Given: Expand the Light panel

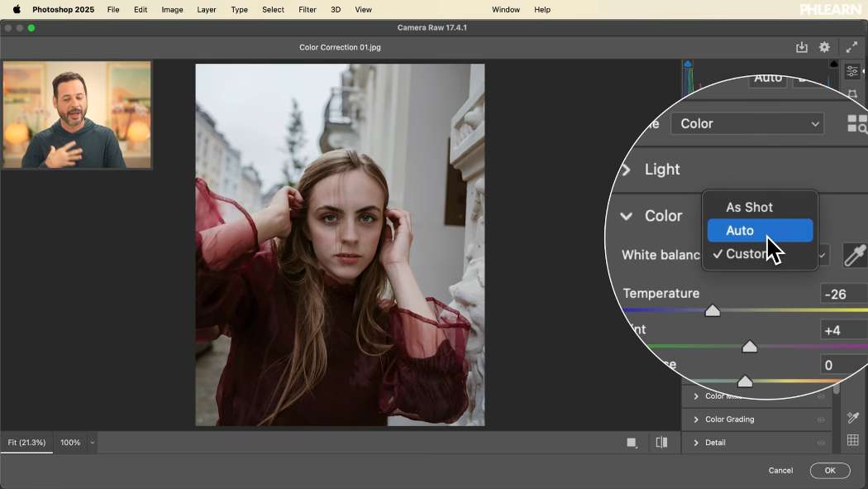Looking at the screenshot, I should [626, 170].
